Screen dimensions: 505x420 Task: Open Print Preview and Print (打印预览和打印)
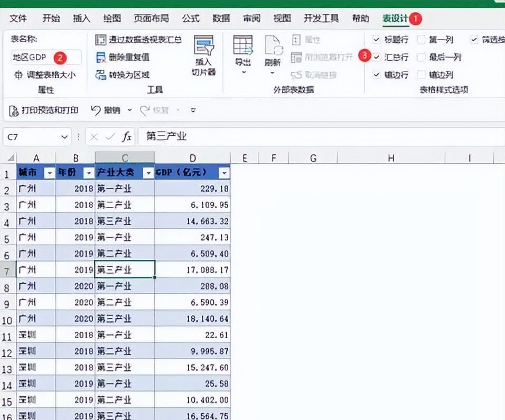tap(44, 110)
